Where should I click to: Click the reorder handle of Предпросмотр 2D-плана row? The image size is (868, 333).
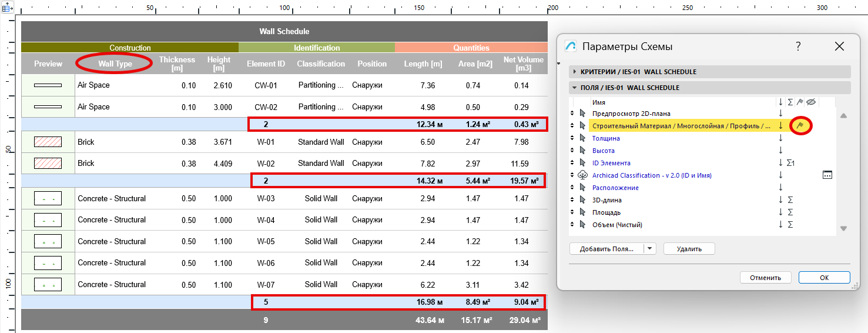[x=572, y=113]
